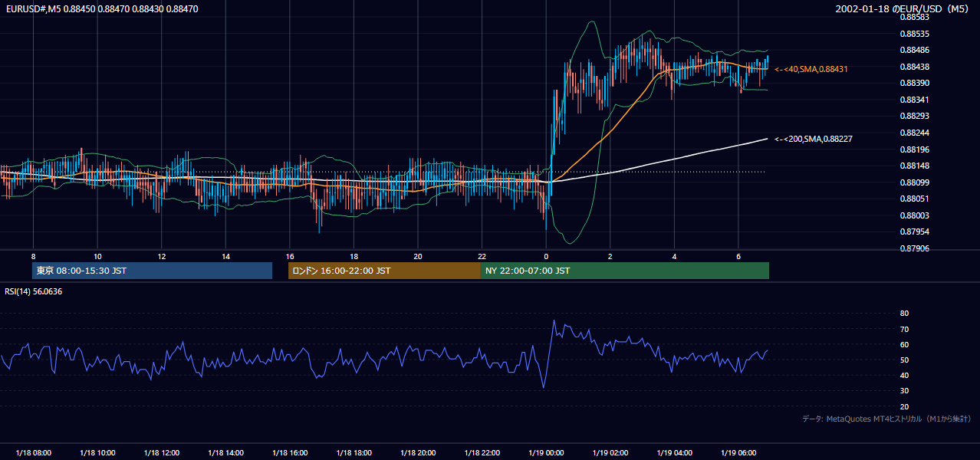Click hour tick 8 under price chart
980x460 pixels.
click(33, 256)
